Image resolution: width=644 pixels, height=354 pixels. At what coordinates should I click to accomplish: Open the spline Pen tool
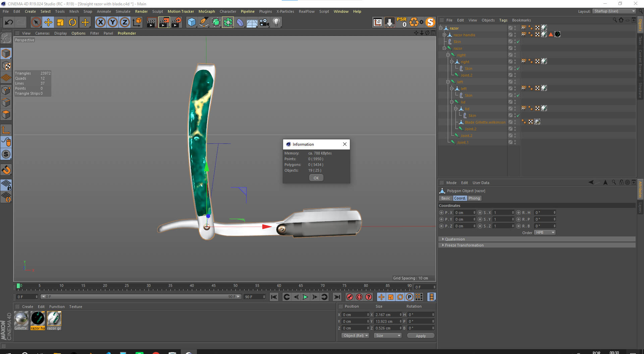pos(204,23)
